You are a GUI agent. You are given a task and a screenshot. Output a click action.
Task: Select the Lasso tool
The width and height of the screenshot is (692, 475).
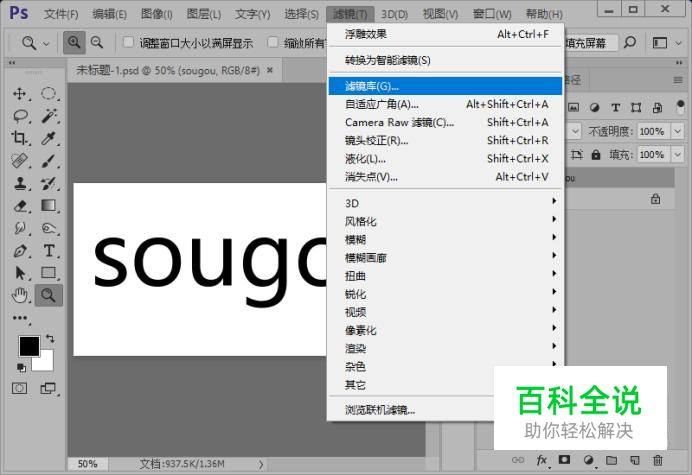coord(20,116)
